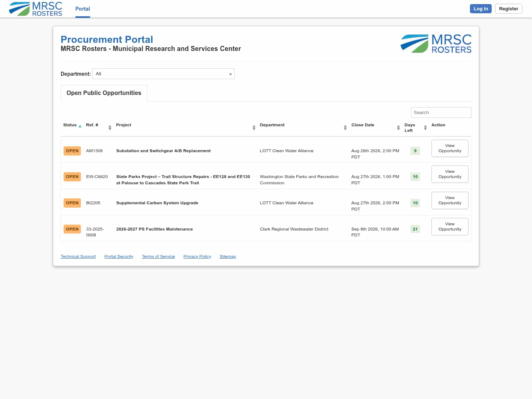Screen dimensions: 532x399
Task: Sort table by Department column arrows
Action: (345, 127)
